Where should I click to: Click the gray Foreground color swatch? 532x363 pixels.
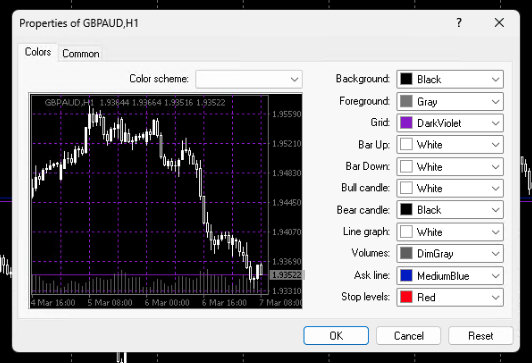[406, 101]
